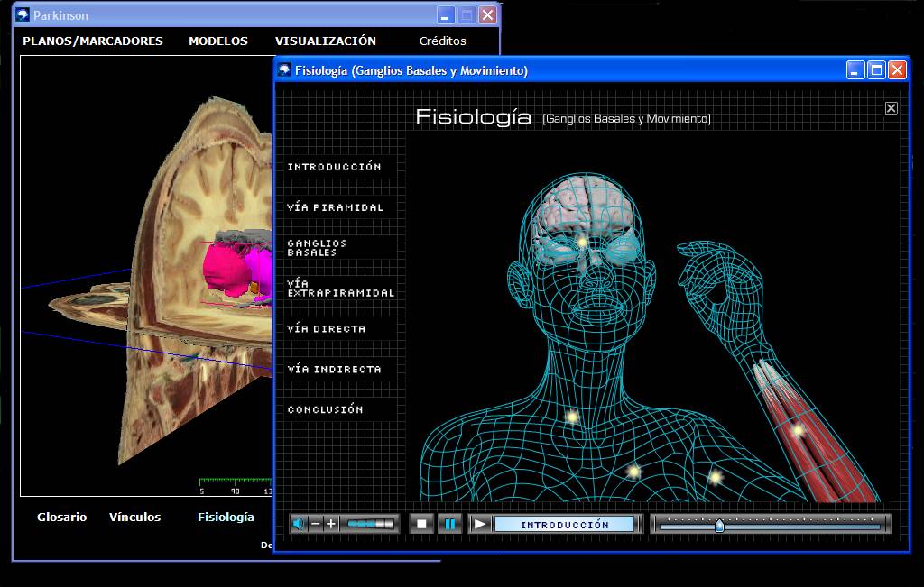Click the Fisiología link in Parkinson window
Image resolution: width=924 pixels, height=587 pixels.
(226, 517)
